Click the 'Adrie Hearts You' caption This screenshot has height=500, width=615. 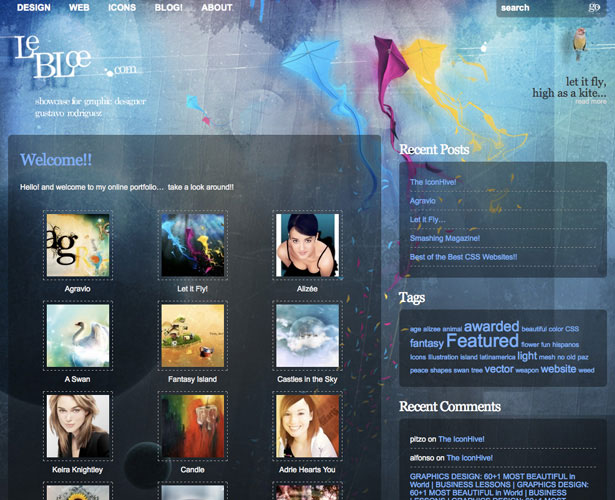pyautogui.click(x=307, y=470)
